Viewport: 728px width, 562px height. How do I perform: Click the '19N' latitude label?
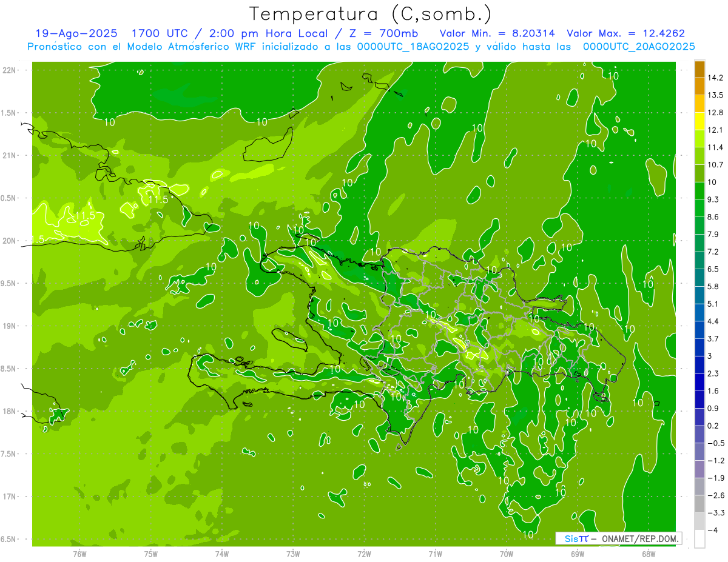tap(9, 326)
